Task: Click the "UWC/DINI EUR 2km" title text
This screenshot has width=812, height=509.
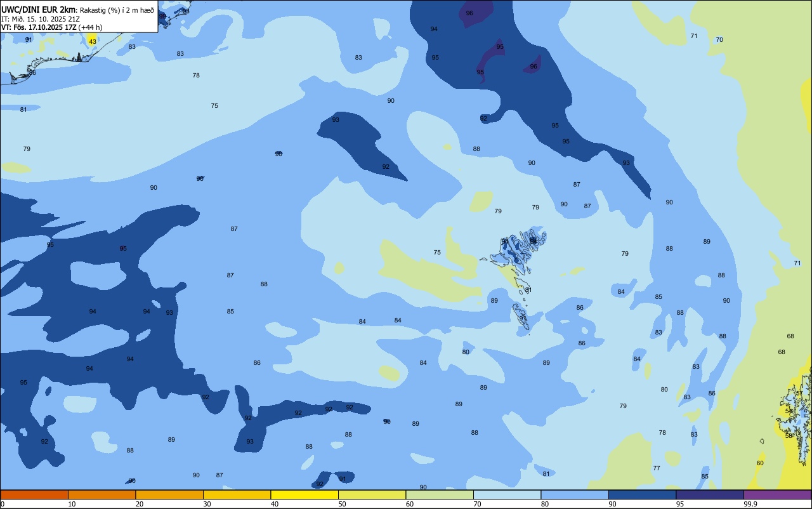Action: [38, 9]
